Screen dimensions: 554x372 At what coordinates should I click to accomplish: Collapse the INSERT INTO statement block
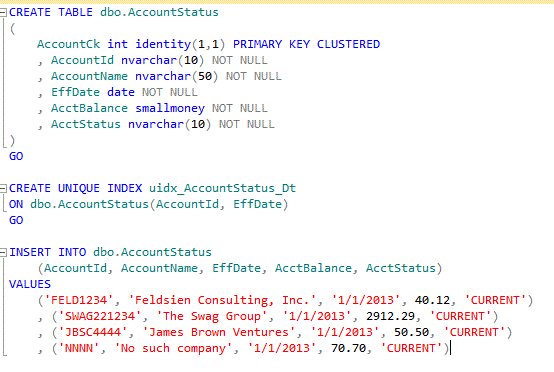3,252
